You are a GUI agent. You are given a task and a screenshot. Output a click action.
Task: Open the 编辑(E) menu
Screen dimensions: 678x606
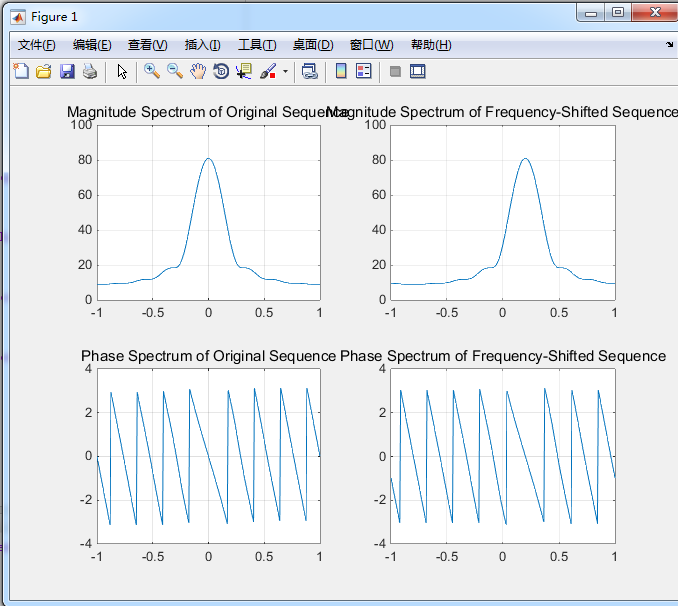pyautogui.click(x=92, y=45)
